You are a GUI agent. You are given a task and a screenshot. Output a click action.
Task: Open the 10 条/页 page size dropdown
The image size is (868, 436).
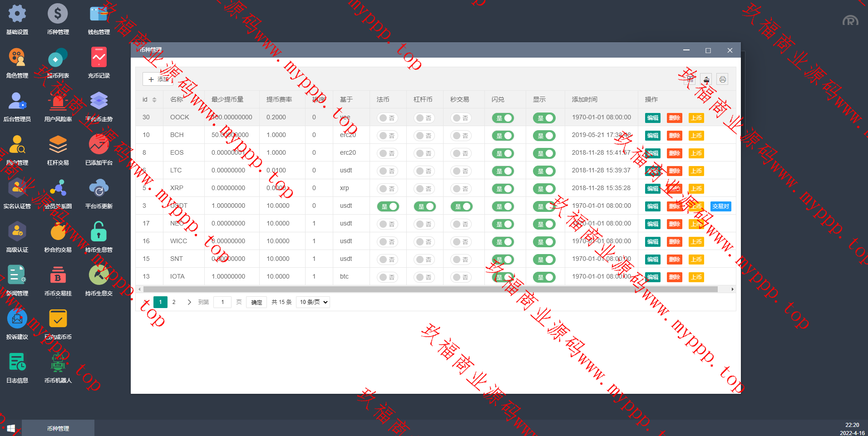click(x=313, y=302)
